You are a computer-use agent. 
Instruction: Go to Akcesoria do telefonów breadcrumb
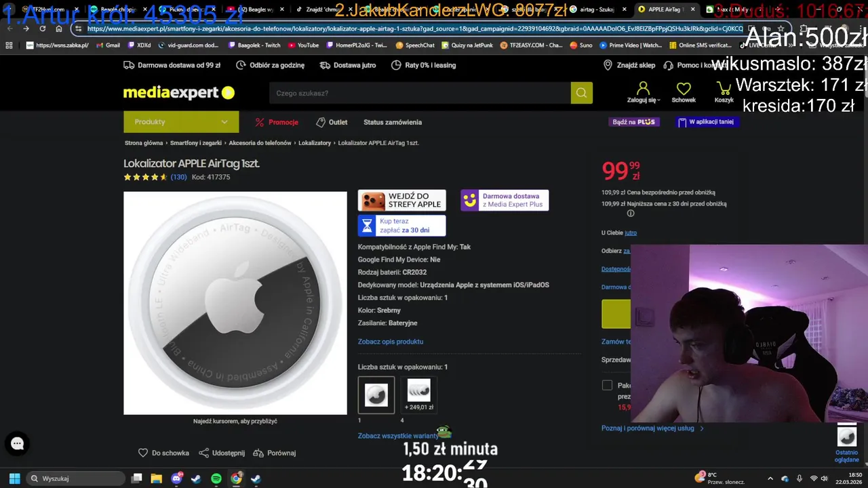260,143
